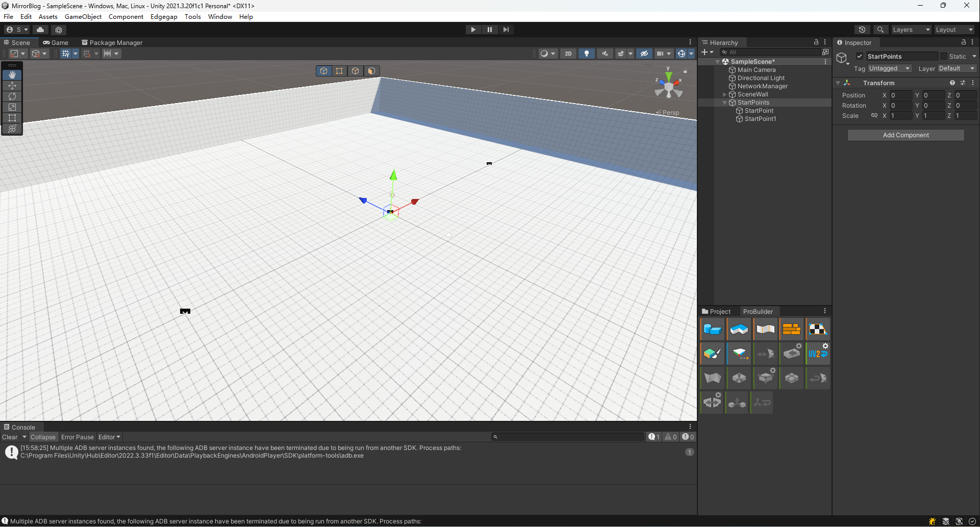Toggle 2D scene view mode
The width and height of the screenshot is (980, 527).
point(568,54)
